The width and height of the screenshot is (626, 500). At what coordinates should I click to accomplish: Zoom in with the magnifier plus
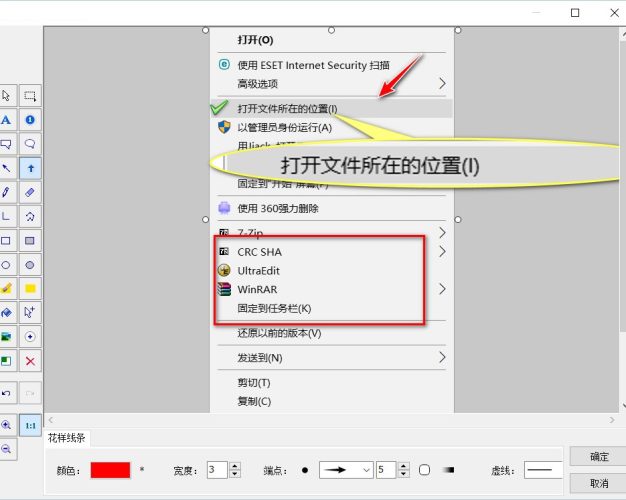coord(7,425)
